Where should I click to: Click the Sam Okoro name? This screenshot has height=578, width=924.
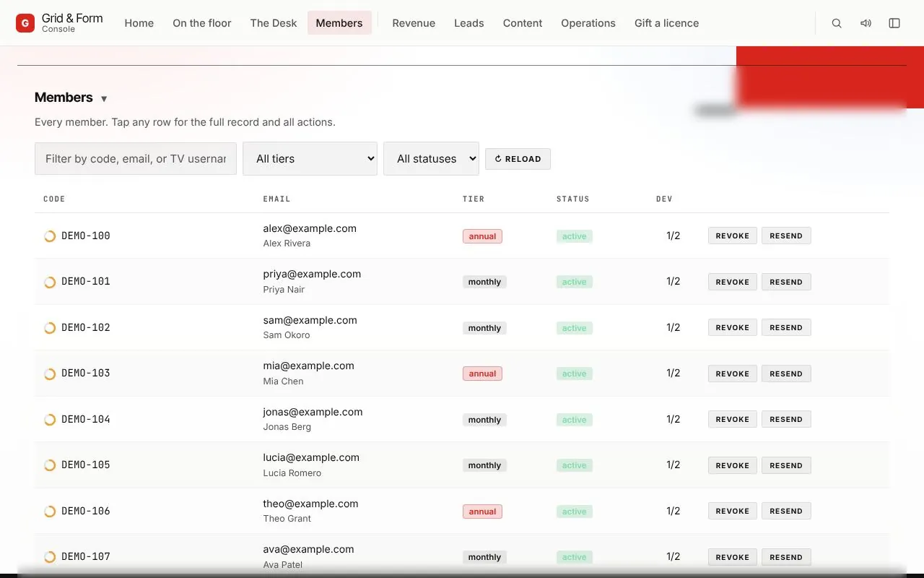(x=287, y=335)
